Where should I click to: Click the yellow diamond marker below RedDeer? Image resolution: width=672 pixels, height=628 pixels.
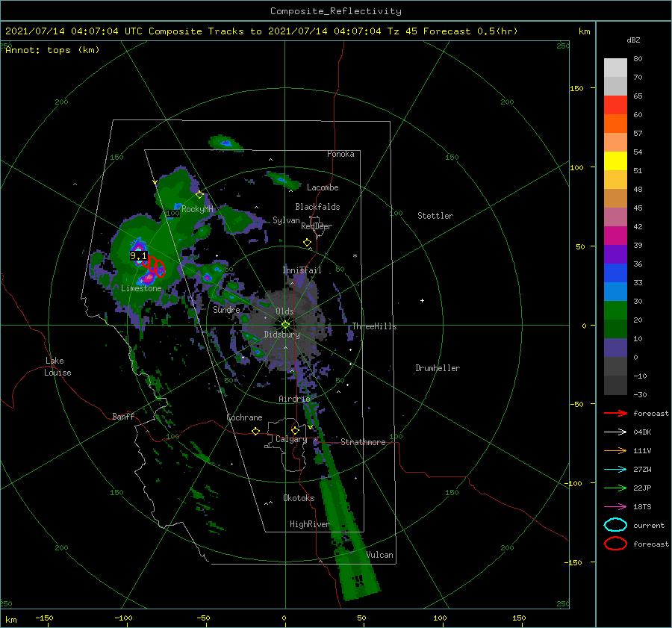[x=307, y=243]
